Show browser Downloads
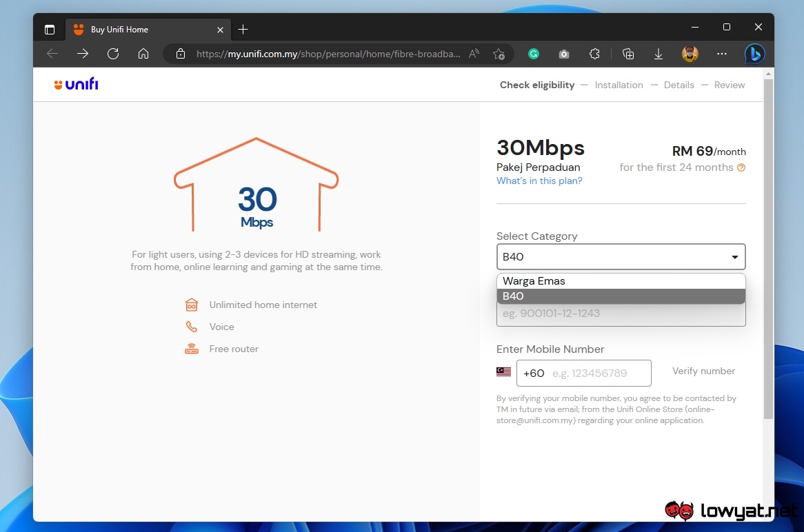Image resolution: width=804 pixels, height=532 pixels. tap(659, 54)
